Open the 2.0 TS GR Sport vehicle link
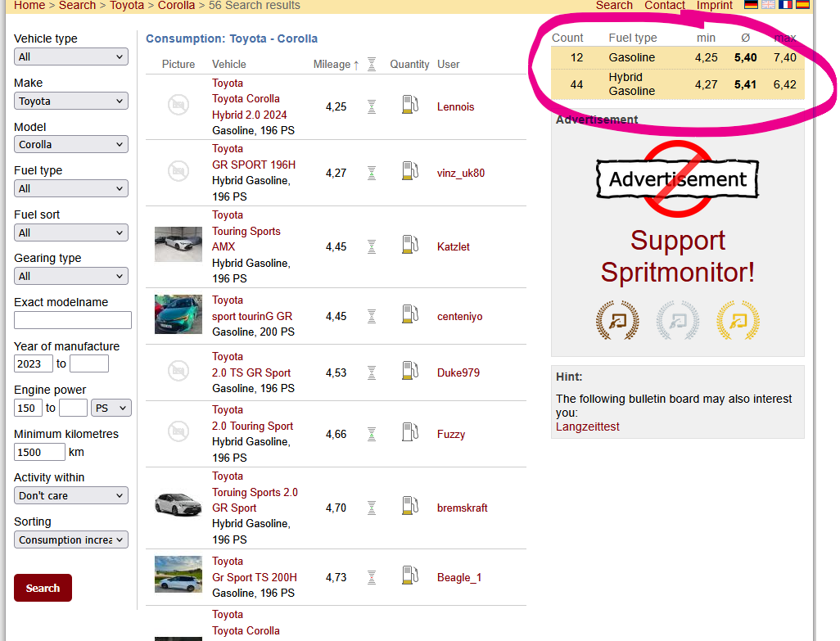The width and height of the screenshot is (840, 641). 251,372
